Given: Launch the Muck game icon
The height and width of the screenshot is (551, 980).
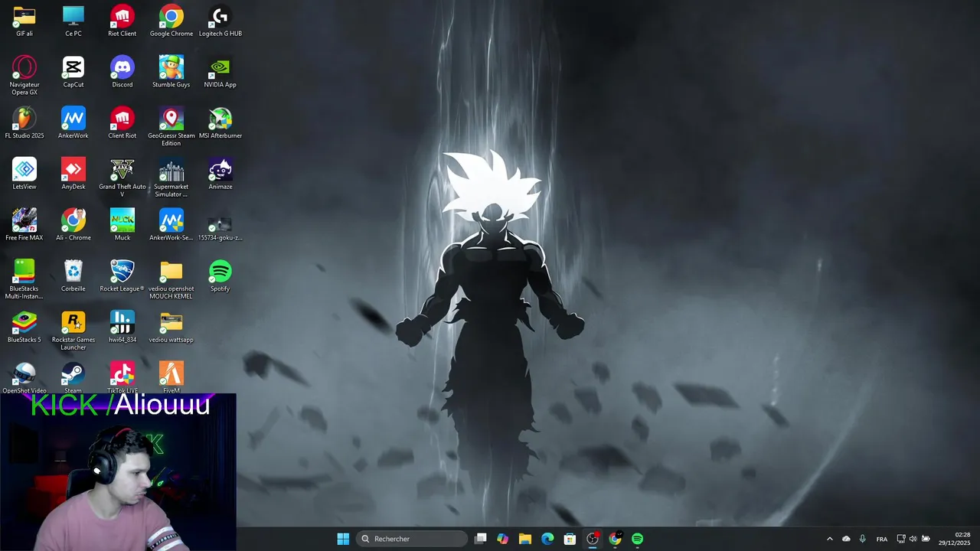Looking at the screenshot, I should [122, 225].
